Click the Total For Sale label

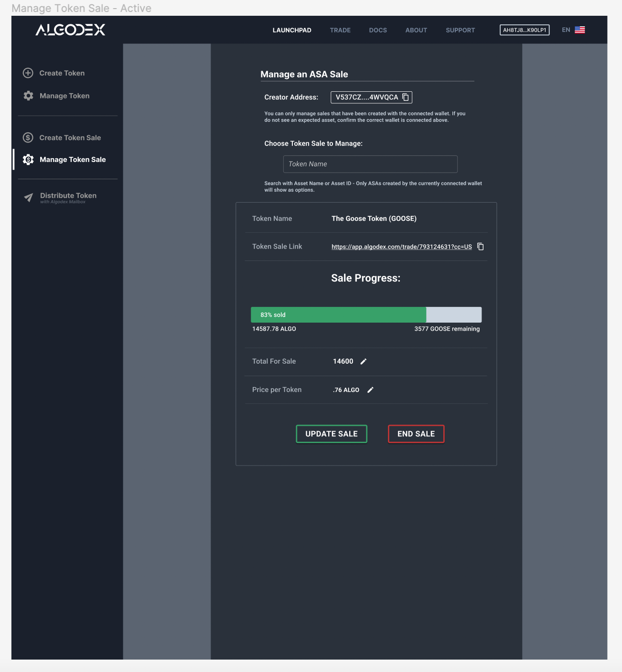tap(274, 361)
